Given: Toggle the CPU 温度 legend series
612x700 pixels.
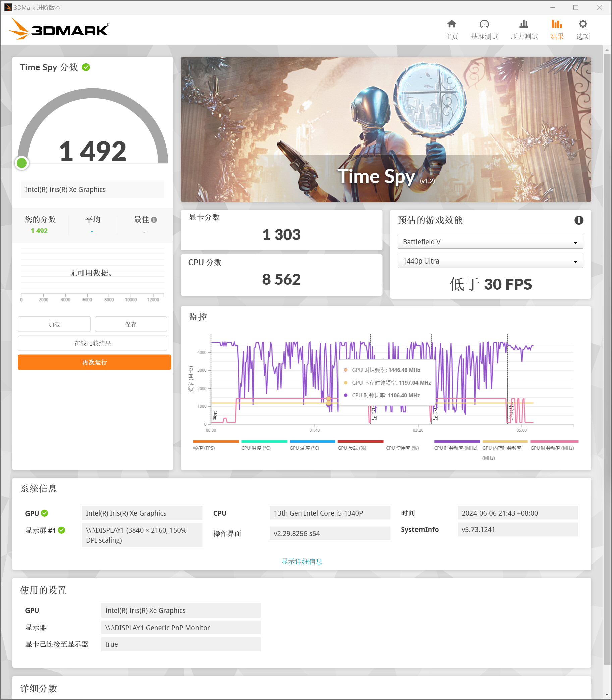Looking at the screenshot, I should pyautogui.click(x=256, y=448).
